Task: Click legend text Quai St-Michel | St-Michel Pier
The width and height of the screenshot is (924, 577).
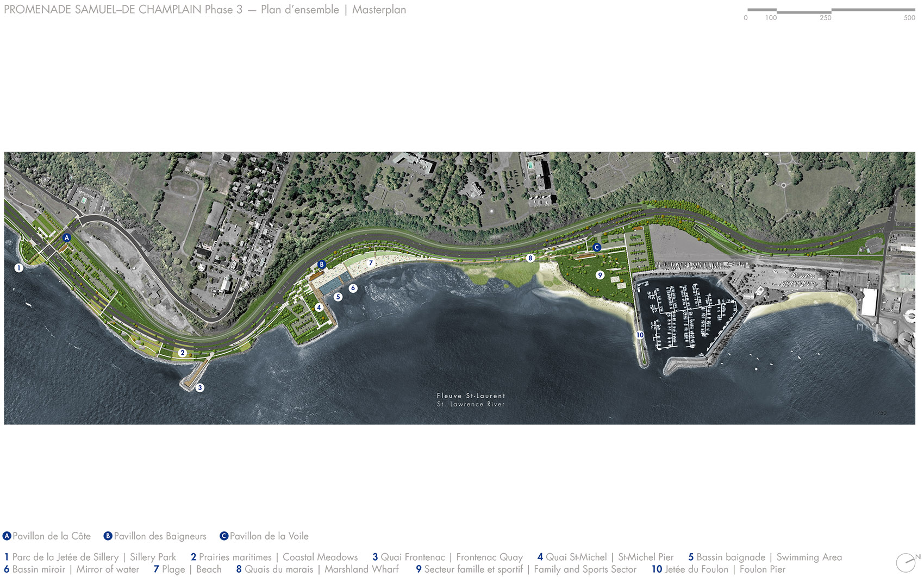Action: 605,557
